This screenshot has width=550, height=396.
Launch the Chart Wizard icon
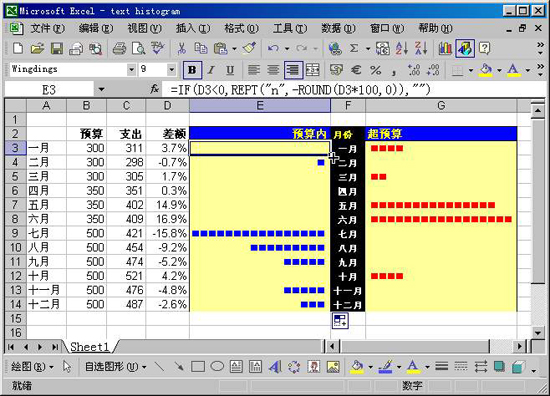(445, 48)
